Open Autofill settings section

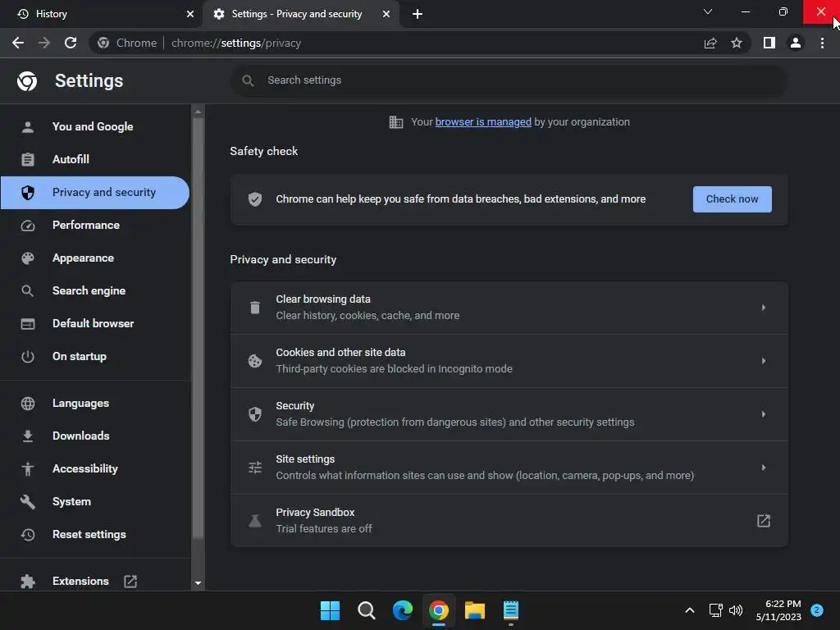95,160
